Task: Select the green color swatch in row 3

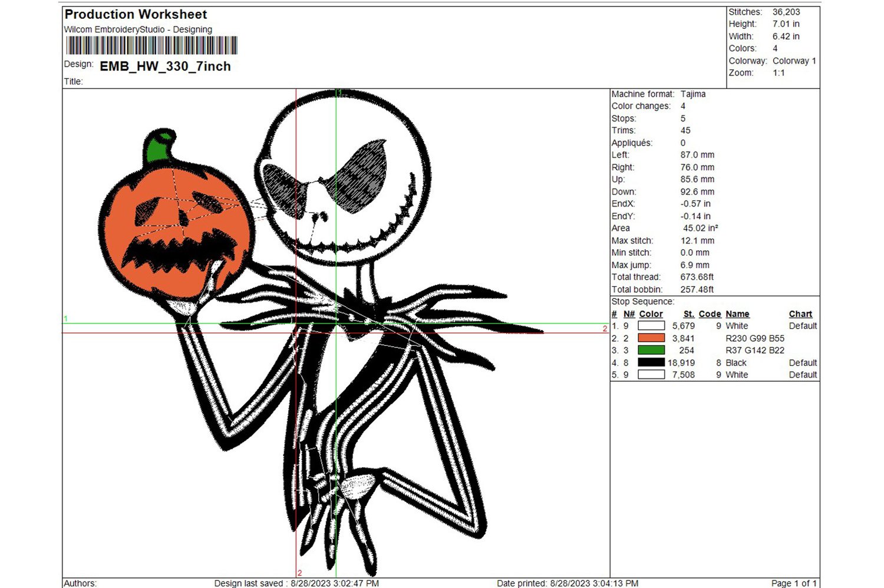Action: 651,350
